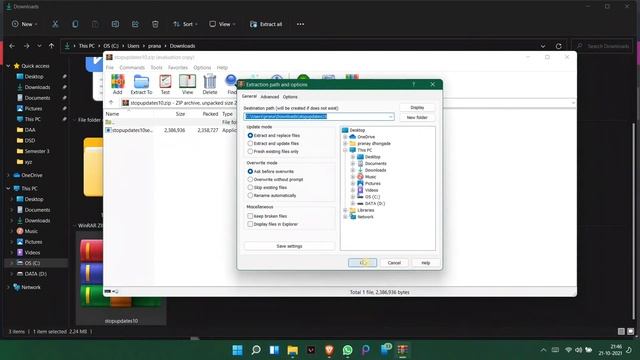This screenshot has width=640, height=360.
Task: Open the See more ellipsis in Explorer
Action: (300, 24)
